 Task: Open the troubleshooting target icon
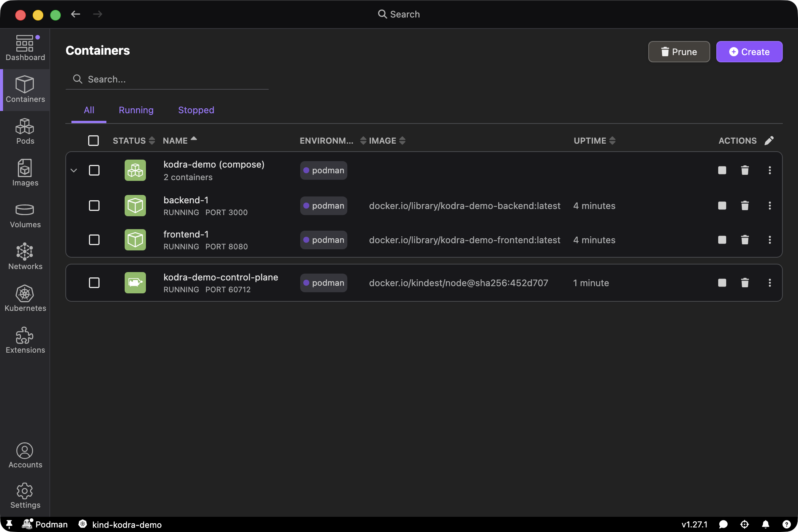[x=744, y=524]
